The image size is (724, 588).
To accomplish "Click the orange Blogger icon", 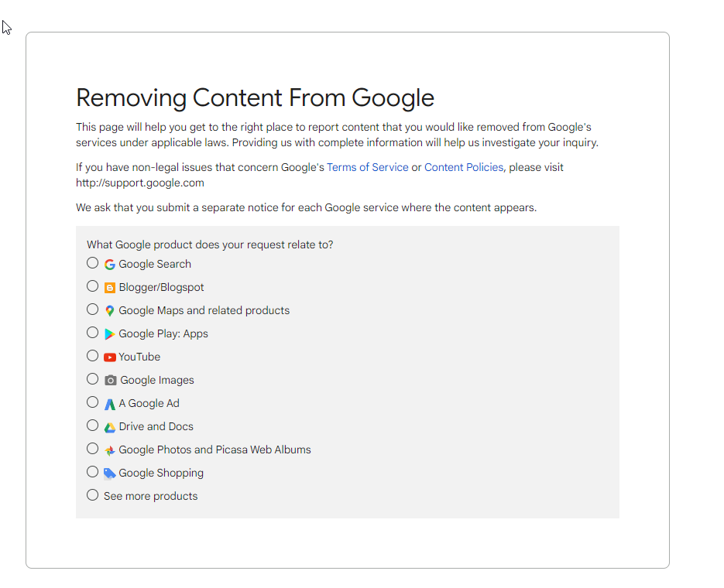I will click(x=109, y=288).
